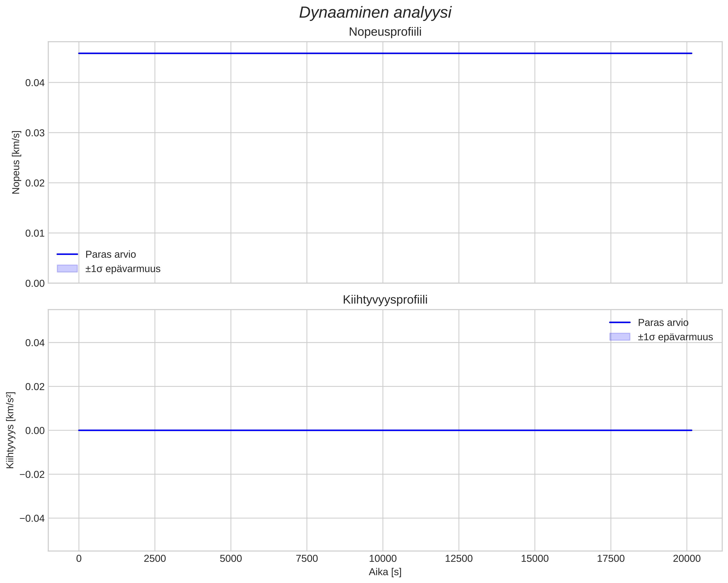Click the 0.03 tick on velocity axis

35,133
